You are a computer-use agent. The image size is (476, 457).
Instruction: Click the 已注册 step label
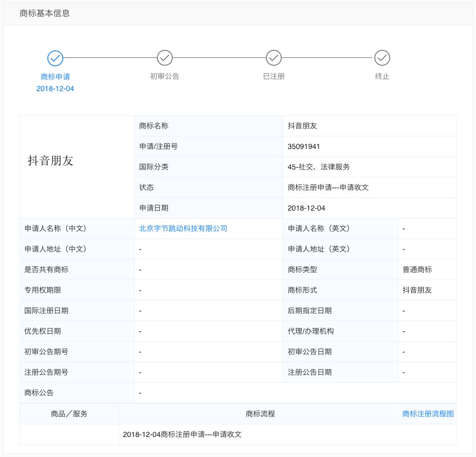point(274,76)
